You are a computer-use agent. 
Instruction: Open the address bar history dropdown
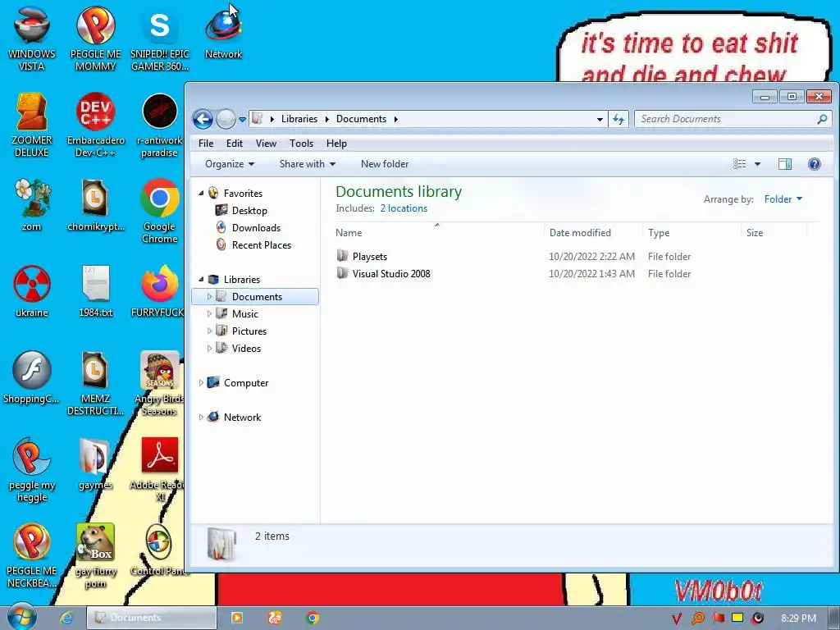coord(600,119)
